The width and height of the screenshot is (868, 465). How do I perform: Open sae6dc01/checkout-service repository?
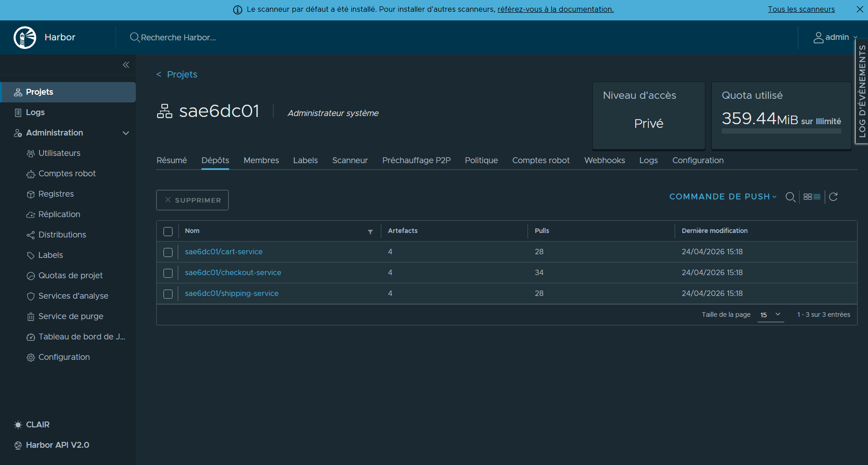[x=233, y=272]
